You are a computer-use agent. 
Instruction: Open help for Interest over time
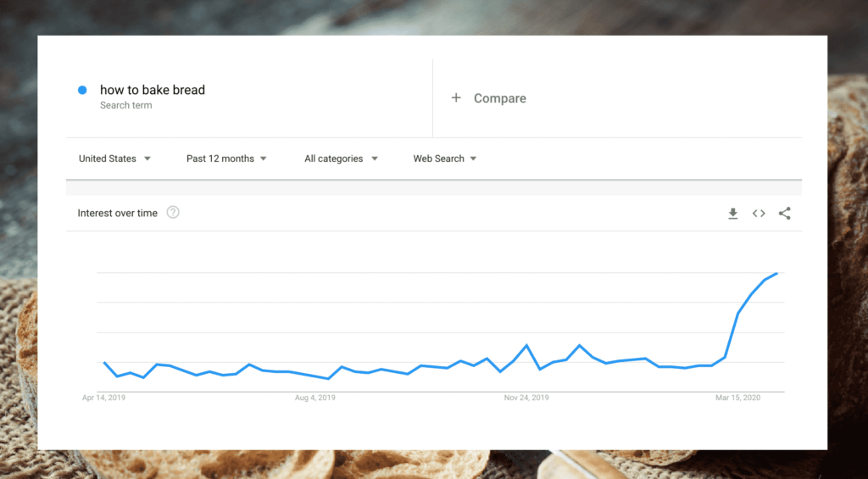pyautogui.click(x=173, y=212)
